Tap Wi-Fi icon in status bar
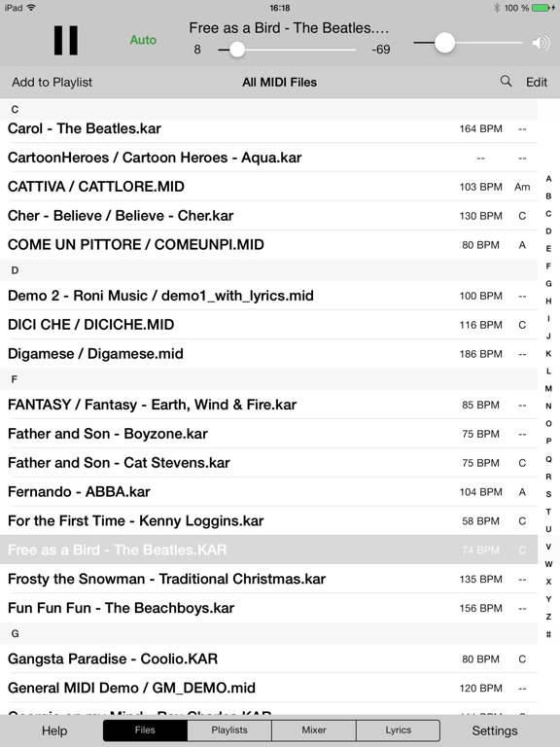 [x=31, y=8]
